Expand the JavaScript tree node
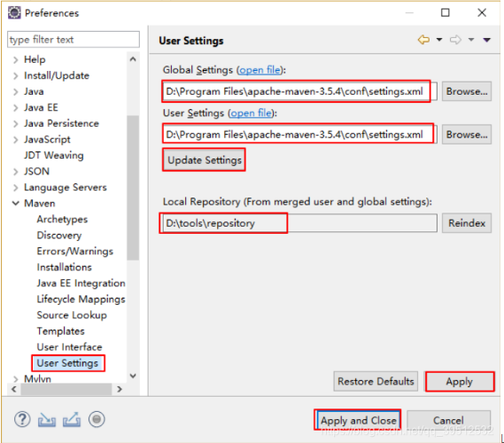The image size is (504, 443). tap(15, 140)
